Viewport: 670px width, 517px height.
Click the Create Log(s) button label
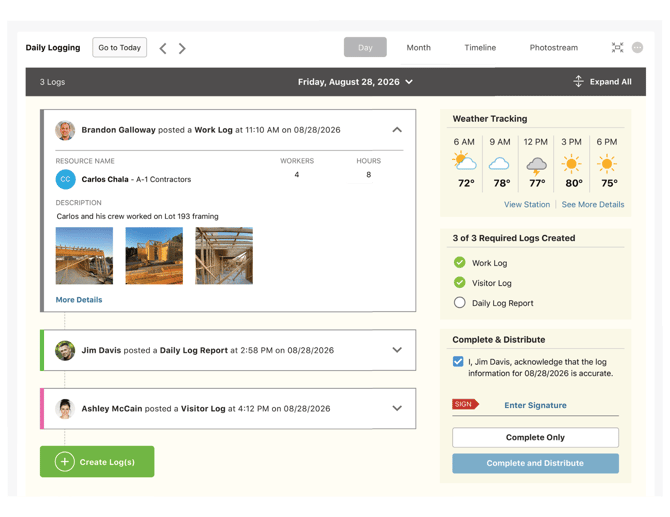107,462
